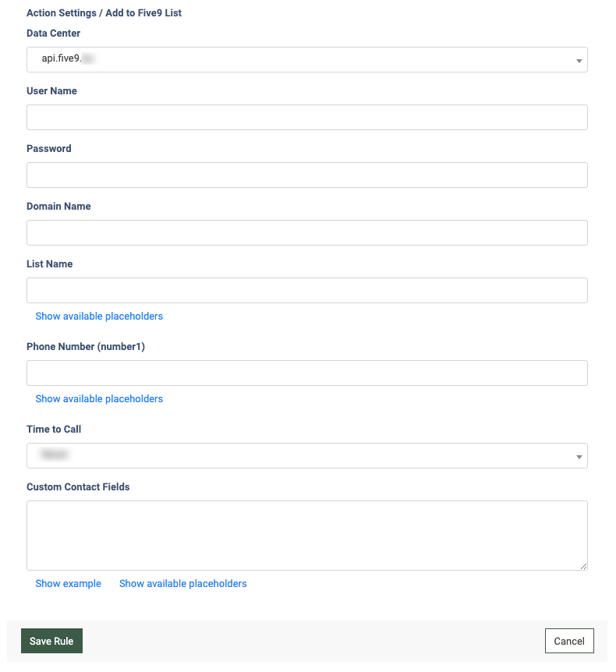Click the Action Settings heading

pos(104,13)
